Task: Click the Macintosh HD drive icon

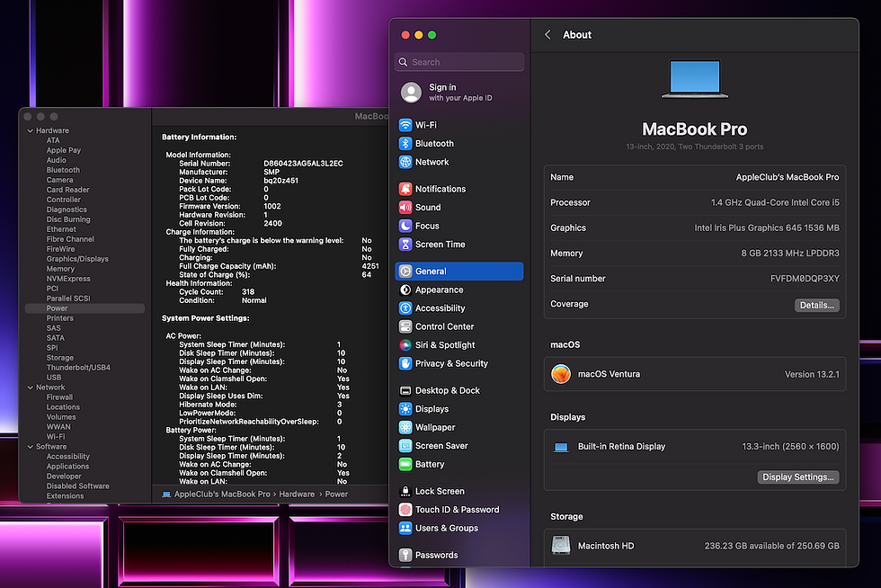Action: click(x=561, y=545)
